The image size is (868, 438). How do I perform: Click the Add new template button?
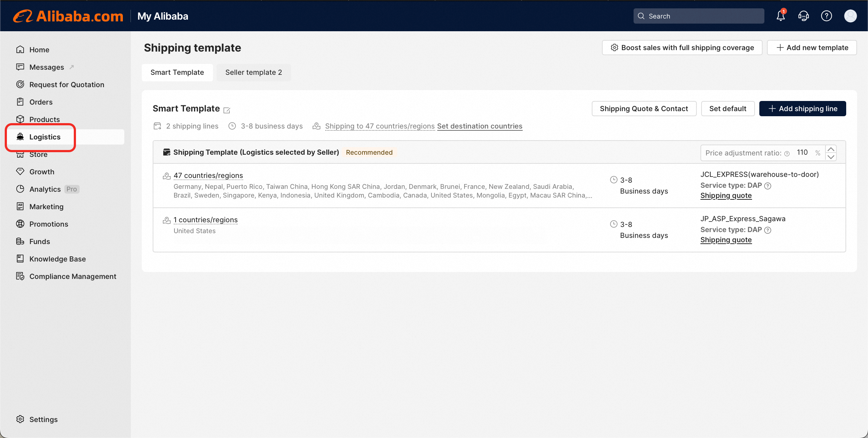(812, 48)
